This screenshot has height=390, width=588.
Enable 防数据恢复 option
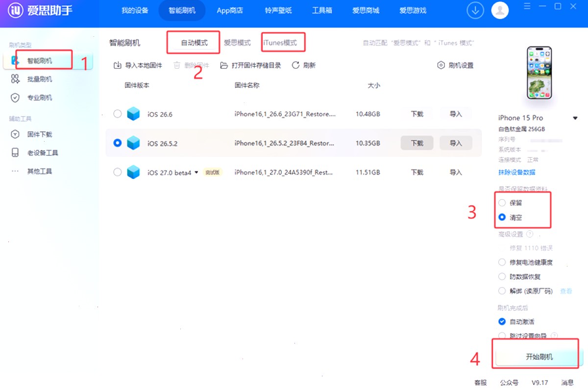(502, 276)
